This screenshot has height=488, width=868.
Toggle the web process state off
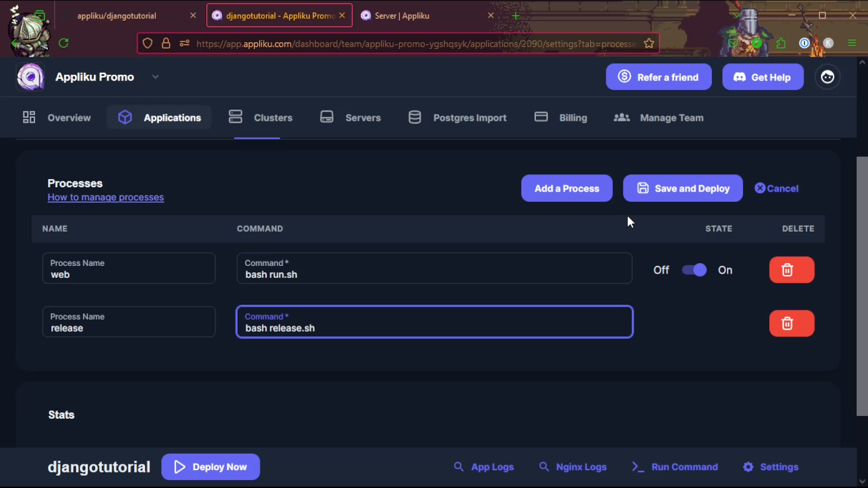(694, 270)
